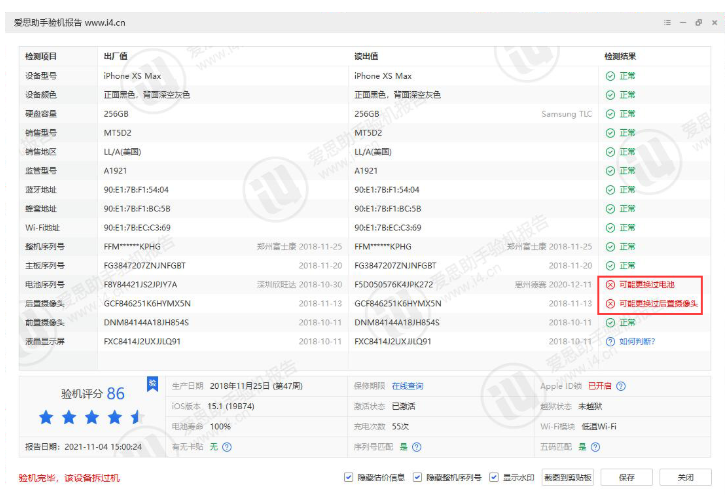The image size is (726, 495).
Task: Click the green checkmark icon in 硬盘容量 row
Action: (610, 114)
